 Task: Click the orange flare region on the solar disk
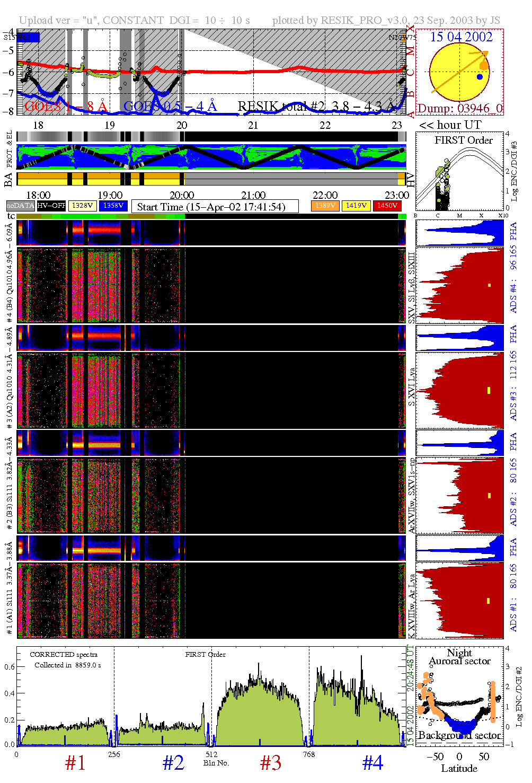point(484,65)
